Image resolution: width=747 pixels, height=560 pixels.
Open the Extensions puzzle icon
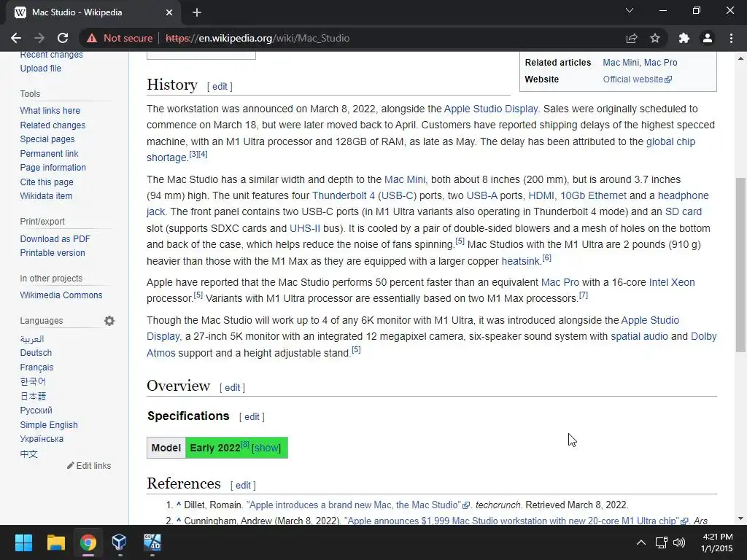point(684,38)
